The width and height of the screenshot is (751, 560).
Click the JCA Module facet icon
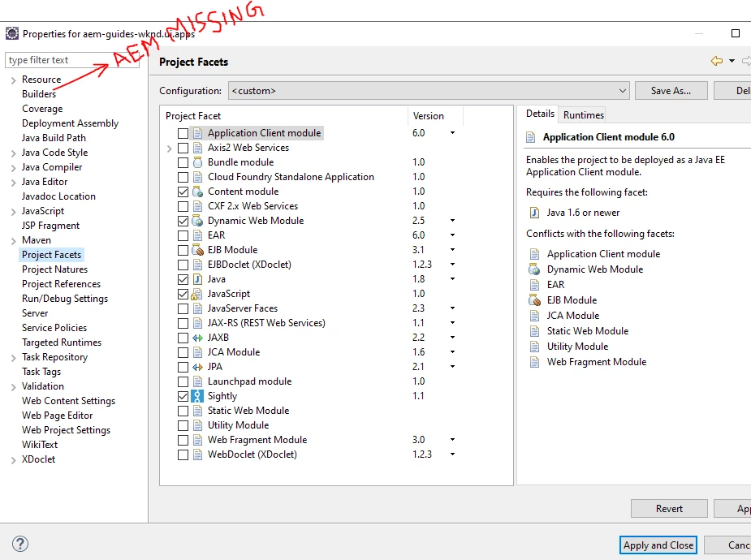pos(197,353)
